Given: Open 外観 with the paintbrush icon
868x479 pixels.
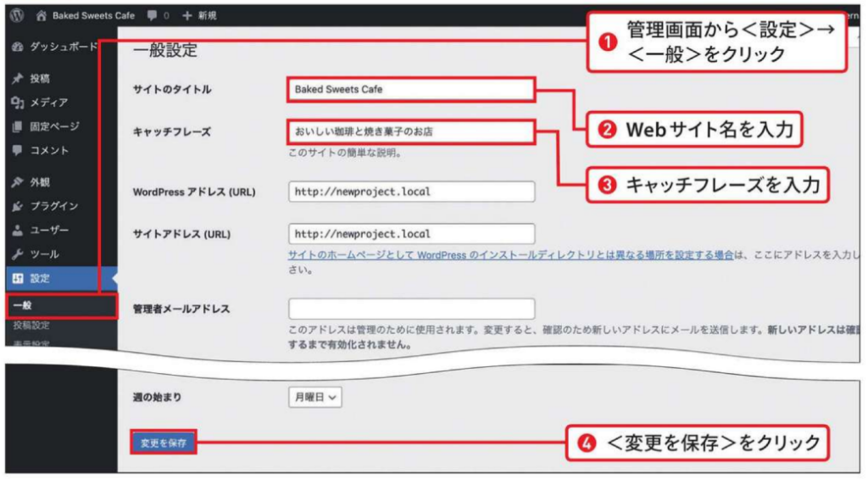Looking at the screenshot, I should (x=17, y=182).
